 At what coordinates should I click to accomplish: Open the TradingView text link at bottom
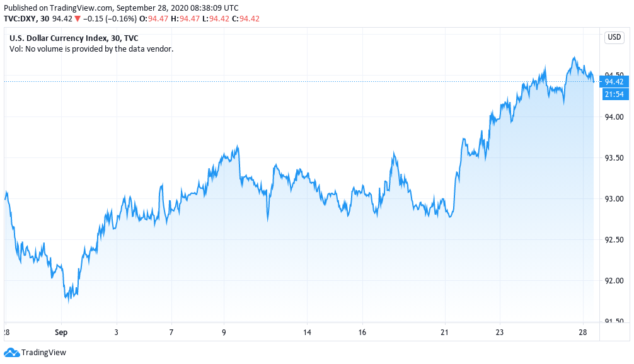[43, 353]
